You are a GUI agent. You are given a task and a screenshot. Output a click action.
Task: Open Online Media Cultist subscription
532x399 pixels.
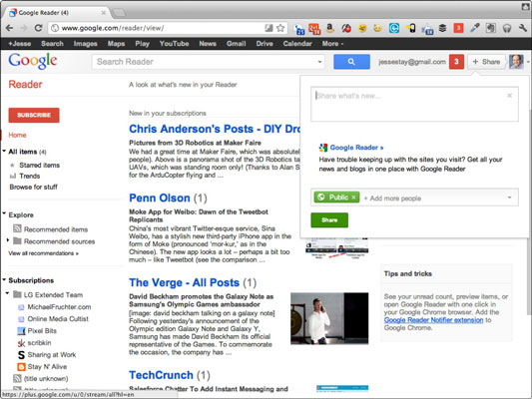pyautogui.click(x=58, y=319)
